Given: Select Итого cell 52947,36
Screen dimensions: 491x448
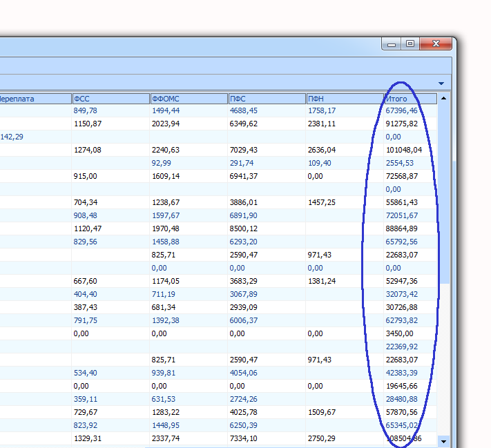Looking at the screenshot, I should (x=410, y=281).
